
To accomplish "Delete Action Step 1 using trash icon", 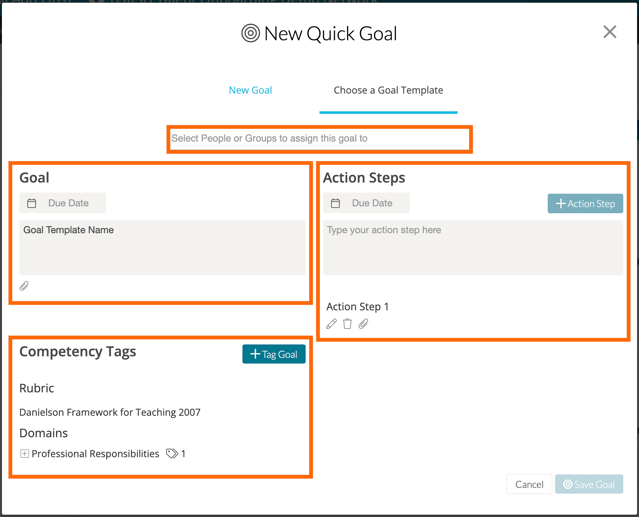I will (348, 324).
